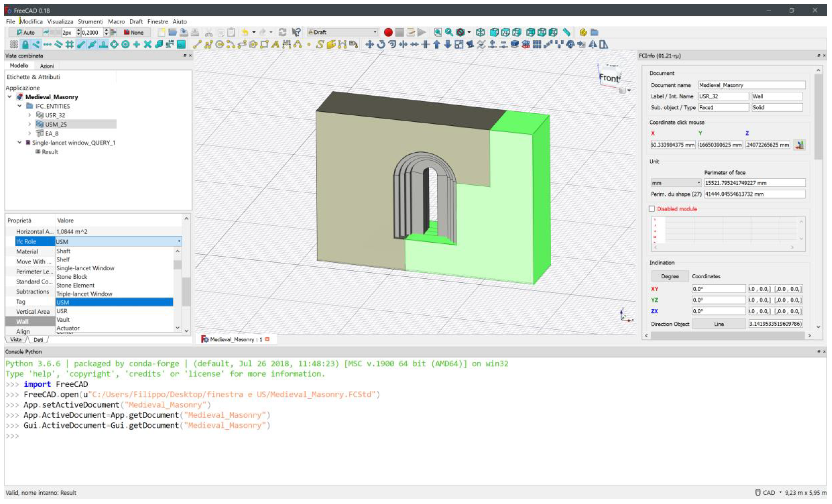Set isometric view with cube icon
This screenshot has width=832, height=504.
(x=480, y=32)
